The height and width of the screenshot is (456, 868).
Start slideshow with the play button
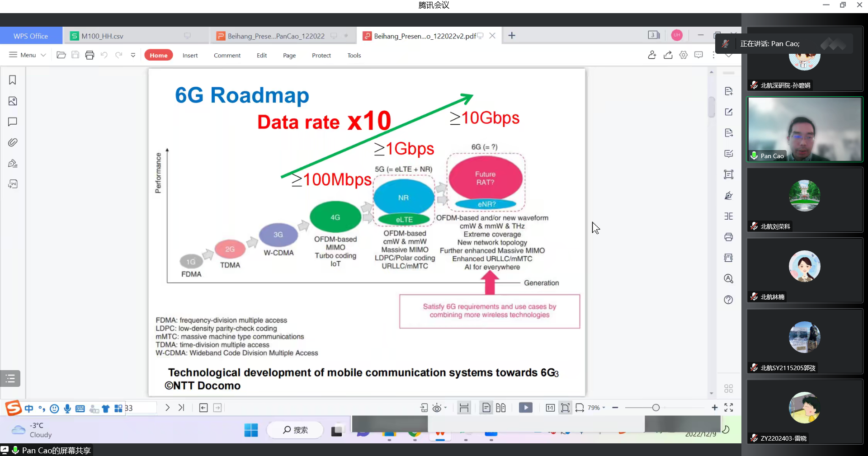coord(525,408)
